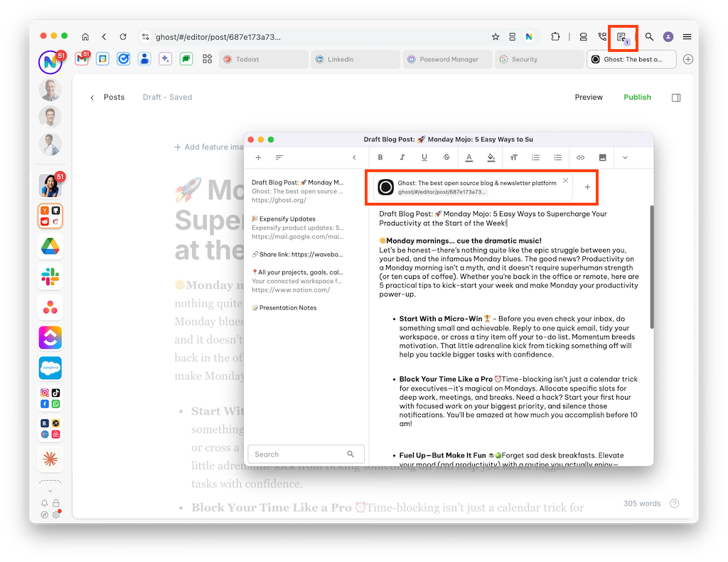Click the notes Search field

pos(306,455)
